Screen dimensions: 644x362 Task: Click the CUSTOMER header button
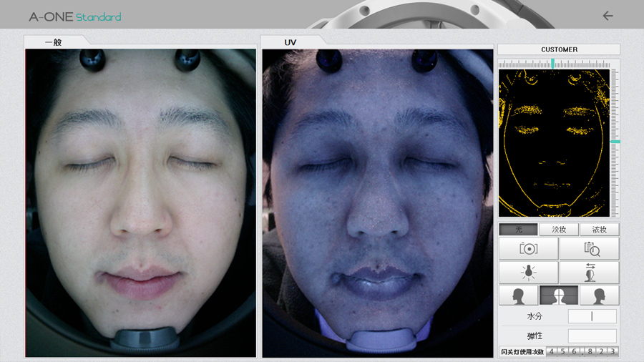[x=559, y=49]
